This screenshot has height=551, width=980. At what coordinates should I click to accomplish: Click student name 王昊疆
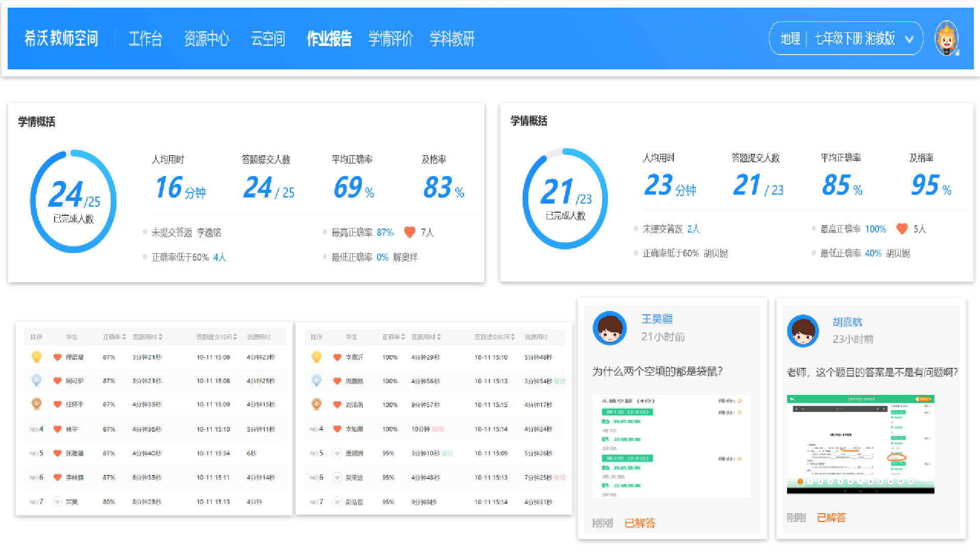tap(657, 319)
